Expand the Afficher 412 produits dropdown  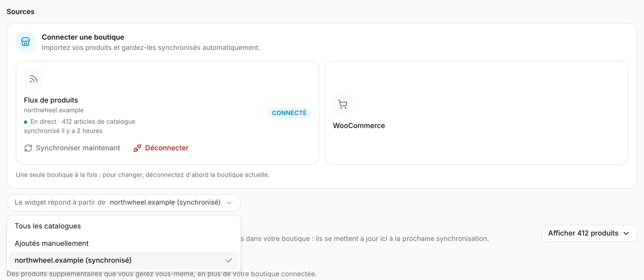(x=589, y=233)
